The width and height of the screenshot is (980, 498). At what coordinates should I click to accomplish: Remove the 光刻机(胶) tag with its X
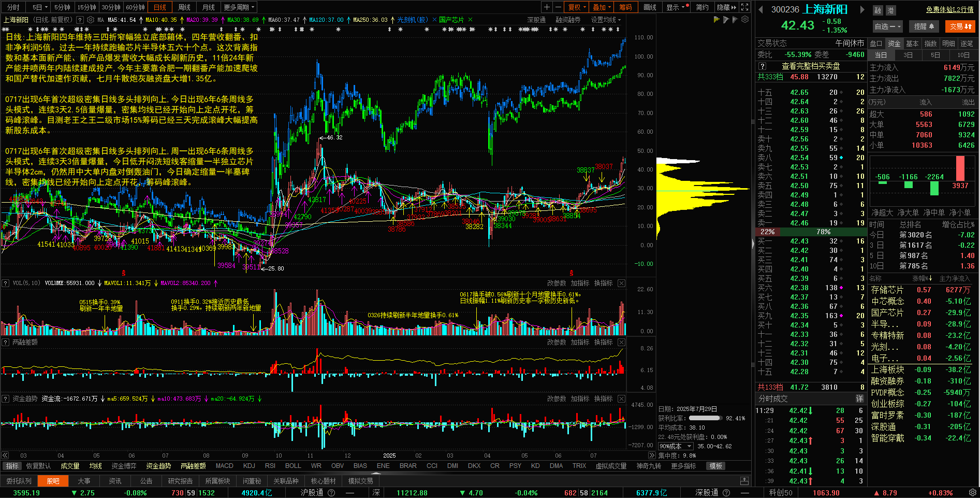434,20
